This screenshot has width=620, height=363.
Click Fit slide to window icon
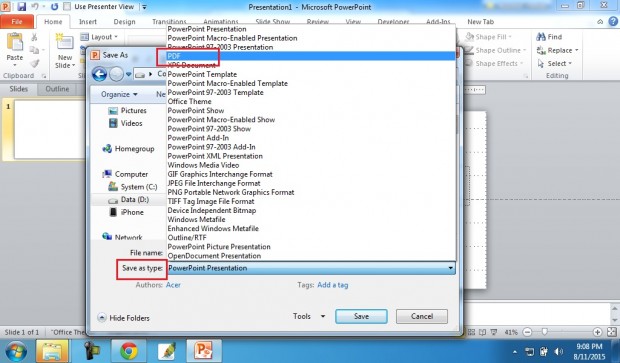click(x=612, y=332)
